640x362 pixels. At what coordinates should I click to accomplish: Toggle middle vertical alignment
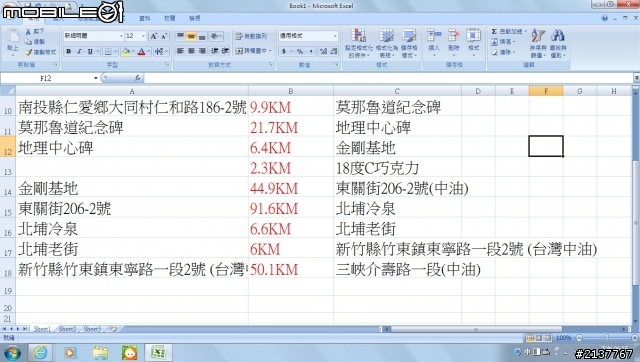click(191, 36)
